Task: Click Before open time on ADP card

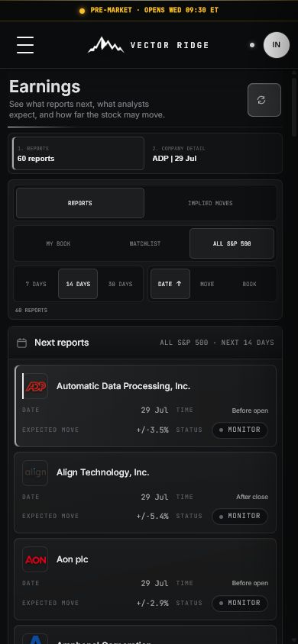Action: (250, 411)
